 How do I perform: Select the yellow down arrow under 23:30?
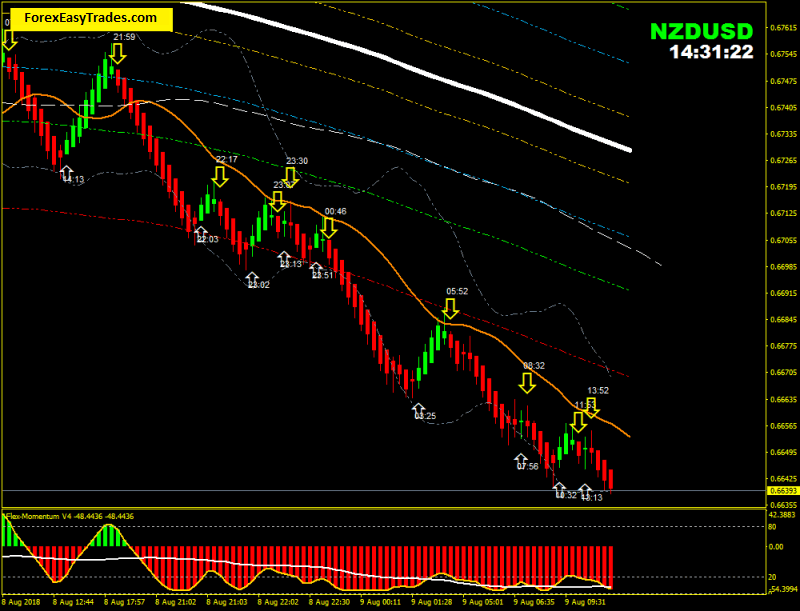pyautogui.click(x=292, y=178)
